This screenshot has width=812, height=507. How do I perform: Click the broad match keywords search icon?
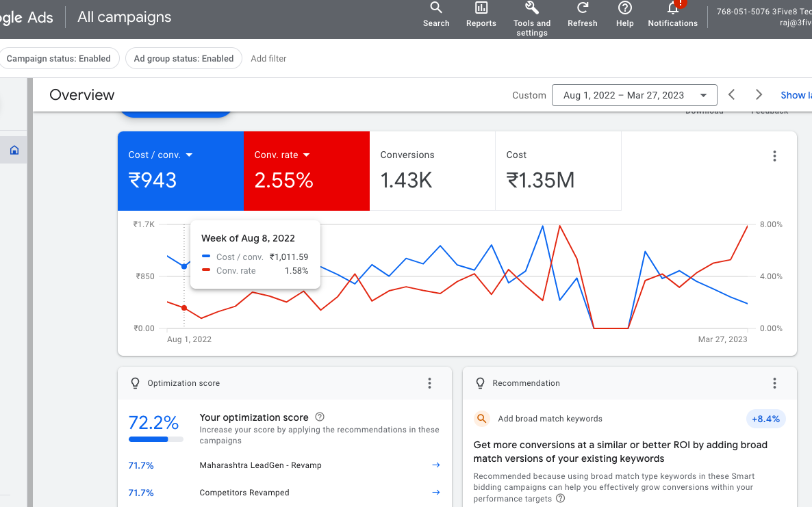tap(481, 419)
